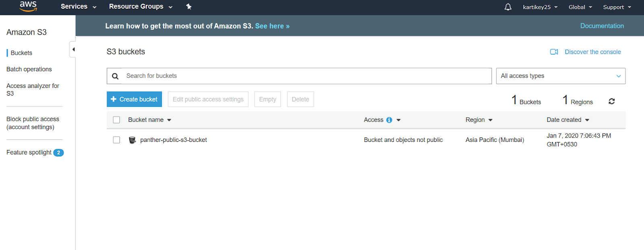Click the plus icon on Create bucket
Screen dimensions: 644x250
114,99
